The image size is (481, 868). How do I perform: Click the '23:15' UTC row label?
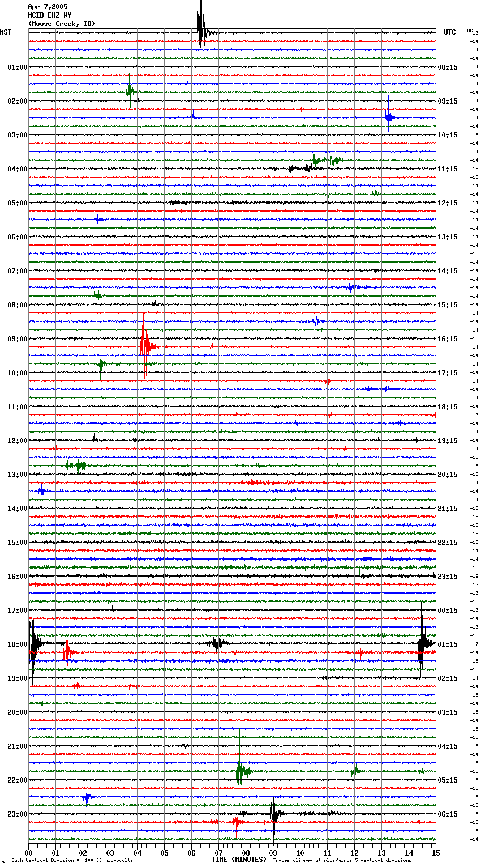coord(448,577)
